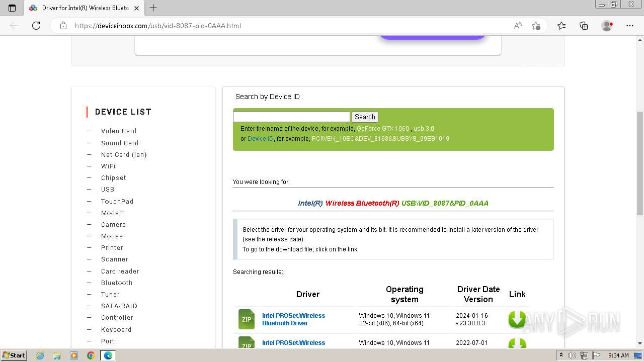Viewport: 644px width, 362px height.
Task: Switch to Microsoft Edge in the taskbar
Action: (x=108, y=355)
